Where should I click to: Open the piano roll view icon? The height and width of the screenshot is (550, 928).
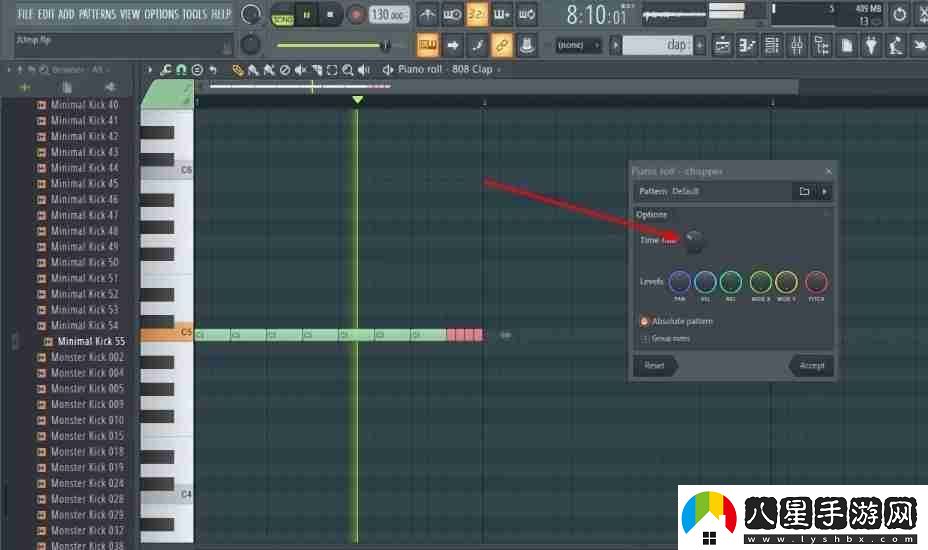click(x=747, y=45)
